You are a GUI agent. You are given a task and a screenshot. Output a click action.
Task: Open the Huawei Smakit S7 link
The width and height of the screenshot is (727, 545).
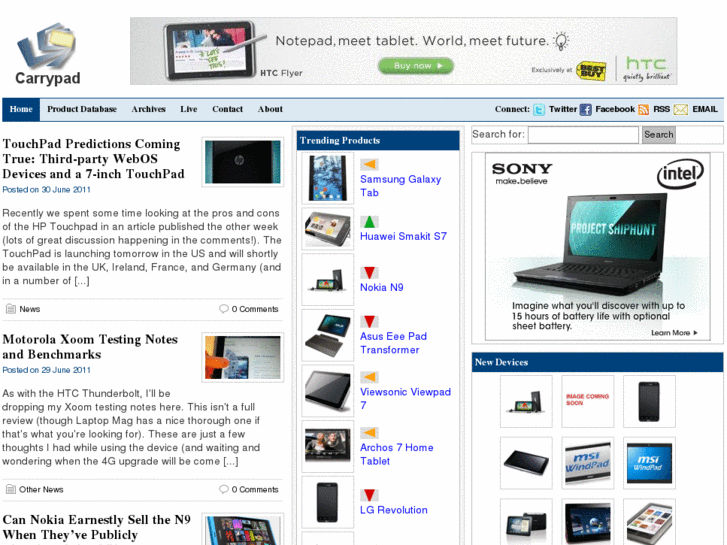(403, 237)
